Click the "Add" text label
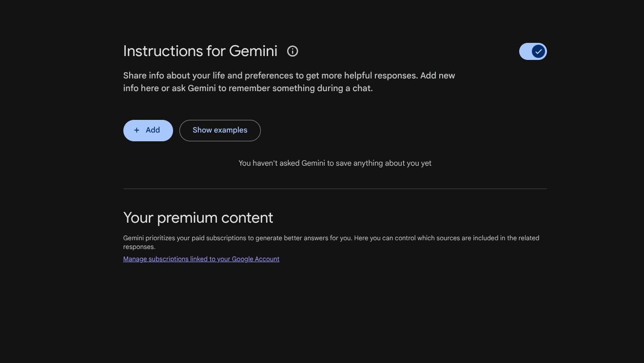The width and height of the screenshot is (644, 363). pyautogui.click(x=153, y=130)
